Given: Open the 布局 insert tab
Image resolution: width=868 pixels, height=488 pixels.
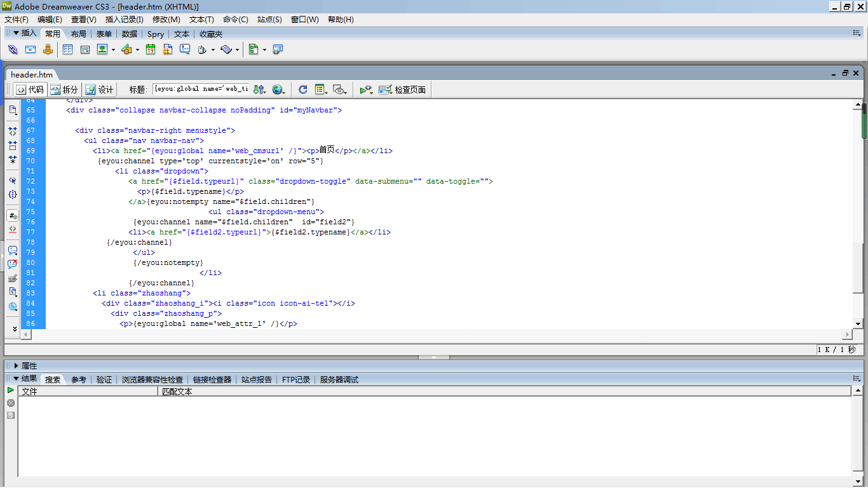Looking at the screenshot, I should (x=79, y=34).
